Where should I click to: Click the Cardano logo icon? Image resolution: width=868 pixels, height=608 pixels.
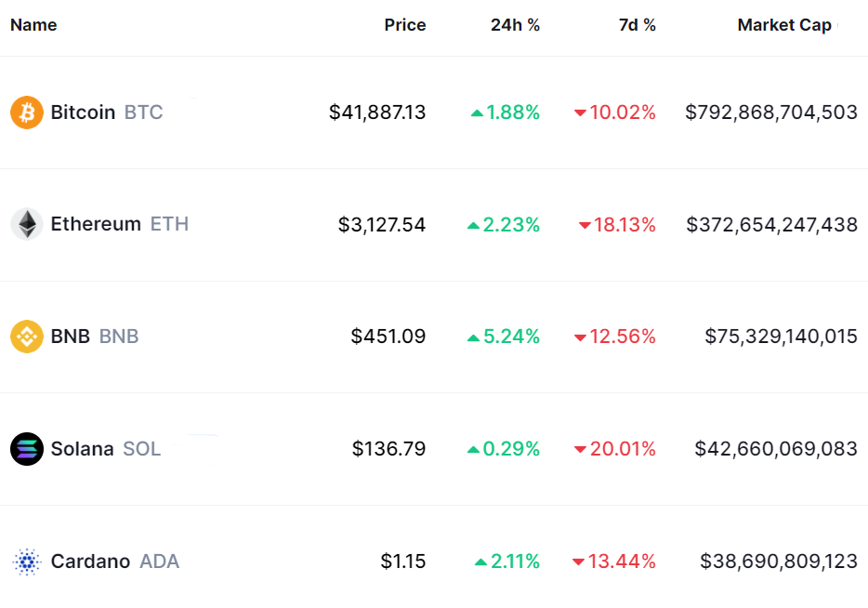[27, 562]
